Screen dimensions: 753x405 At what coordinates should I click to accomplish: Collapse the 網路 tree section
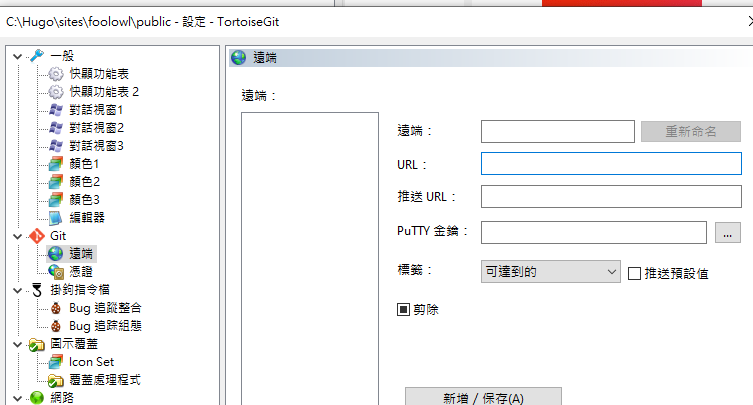[x=18, y=398]
